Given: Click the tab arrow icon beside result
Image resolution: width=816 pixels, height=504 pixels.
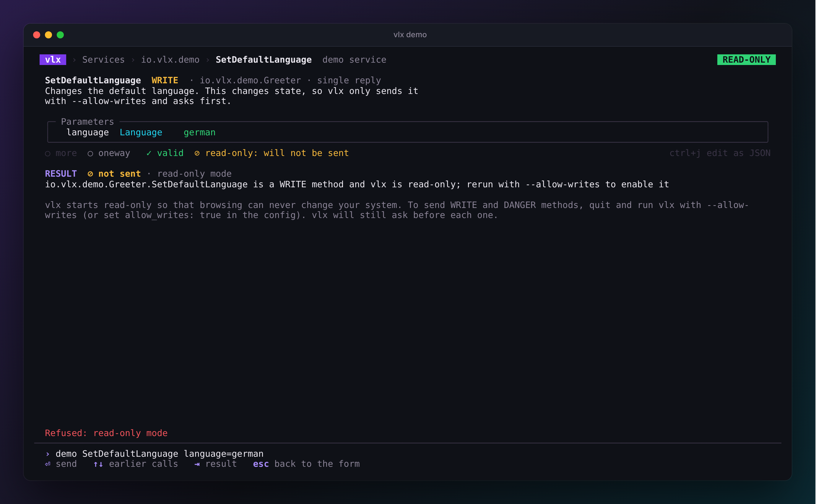Looking at the screenshot, I should (x=197, y=464).
